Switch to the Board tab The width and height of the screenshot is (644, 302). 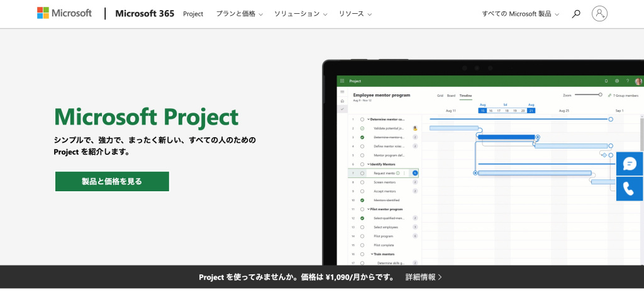coord(451,96)
